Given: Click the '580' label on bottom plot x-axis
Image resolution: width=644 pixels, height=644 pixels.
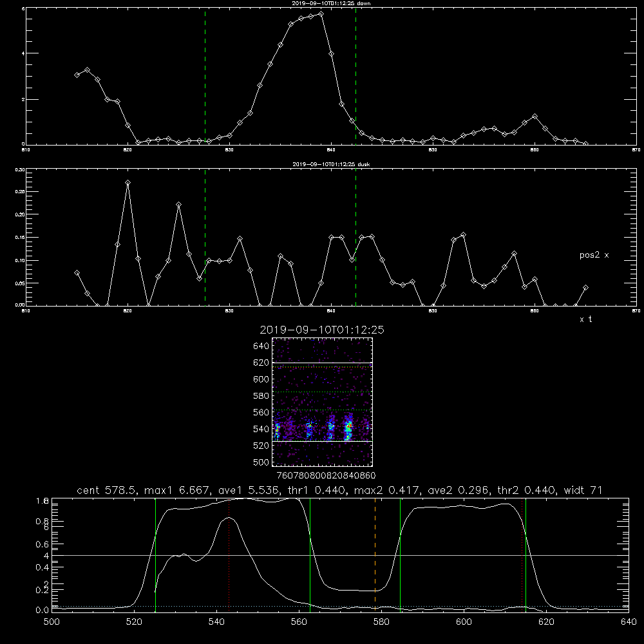Looking at the screenshot, I should pos(381,622).
